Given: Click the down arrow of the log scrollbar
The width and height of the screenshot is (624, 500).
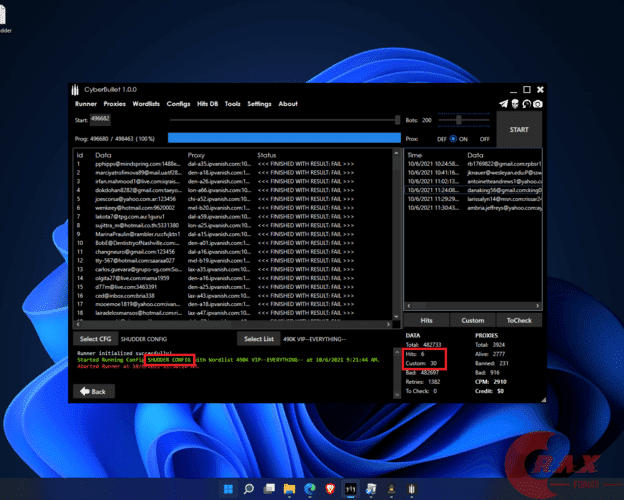Looking at the screenshot, I should 397,395.
